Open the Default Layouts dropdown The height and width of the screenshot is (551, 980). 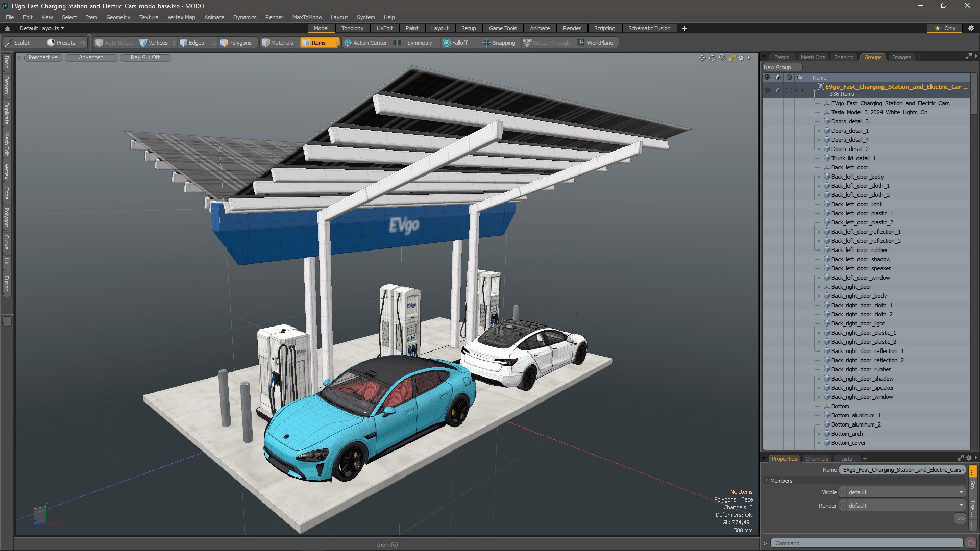(x=42, y=28)
